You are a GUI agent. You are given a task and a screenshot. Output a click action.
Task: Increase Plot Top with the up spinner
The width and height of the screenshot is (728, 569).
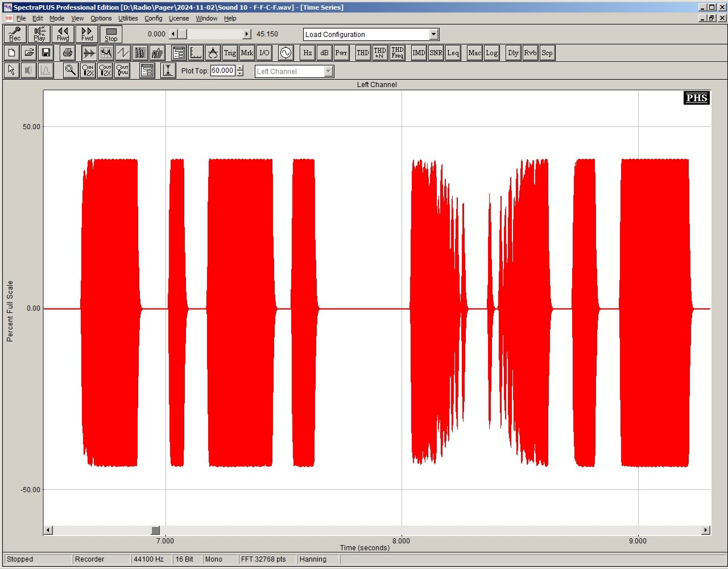click(x=239, y=68)
